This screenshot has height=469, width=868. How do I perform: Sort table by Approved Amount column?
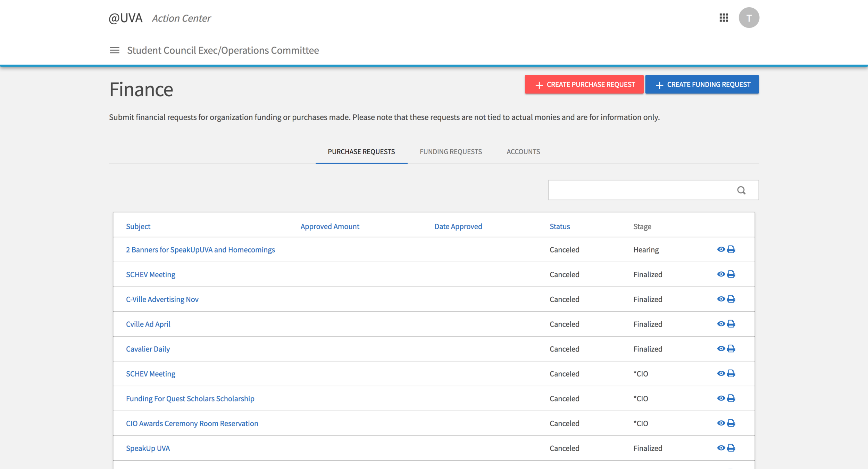(x=330, y=227)
